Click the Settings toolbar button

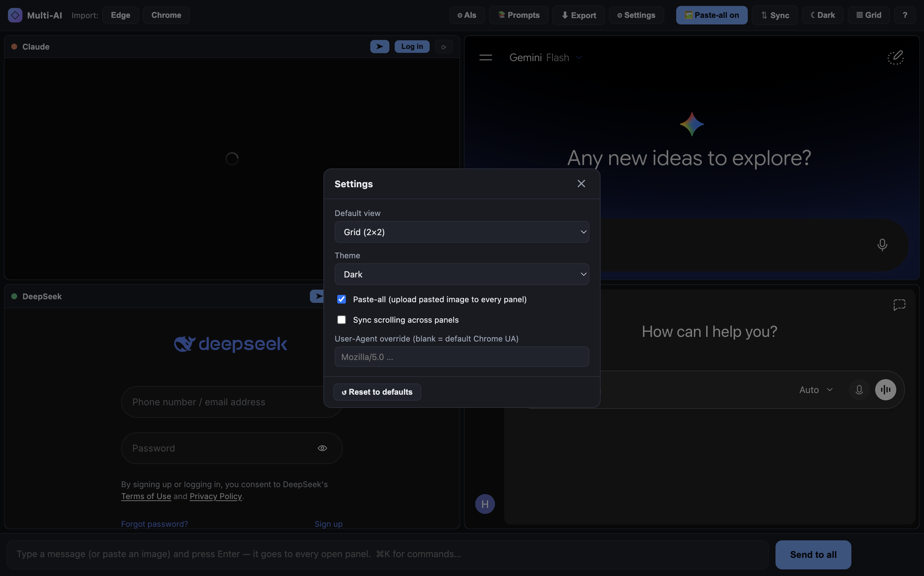(x=636, y=15)
